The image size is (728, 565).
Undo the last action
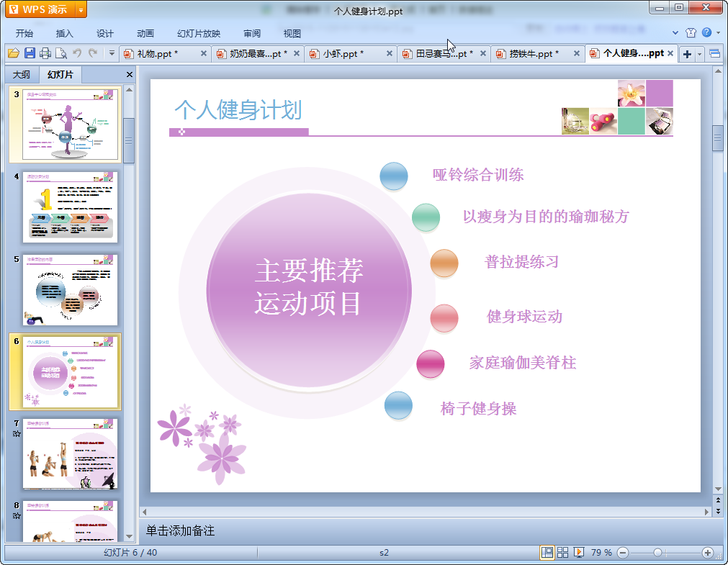point(77,53)
